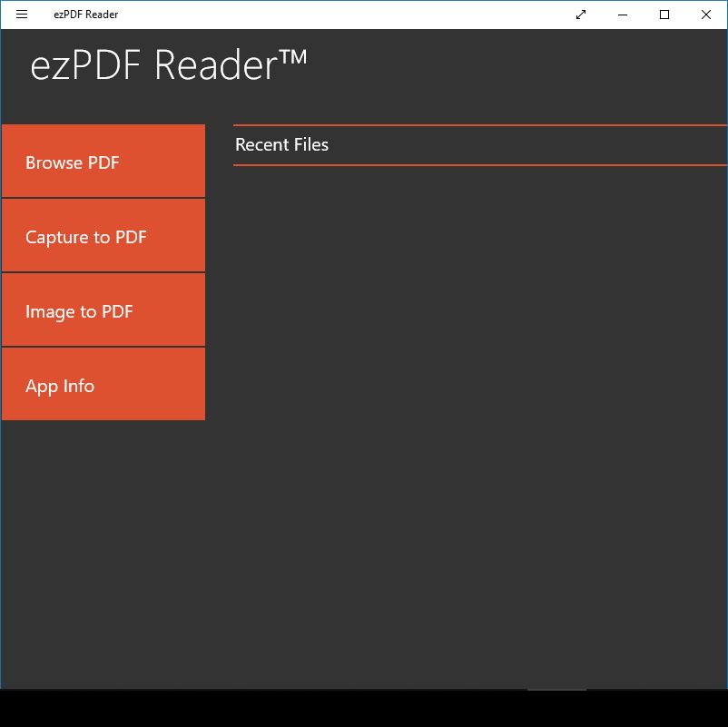The width and height of the screenshot is (728, 727).
Task: Open a document with Browse PDF
Action: pyautogui.click(x=103, y=162)
